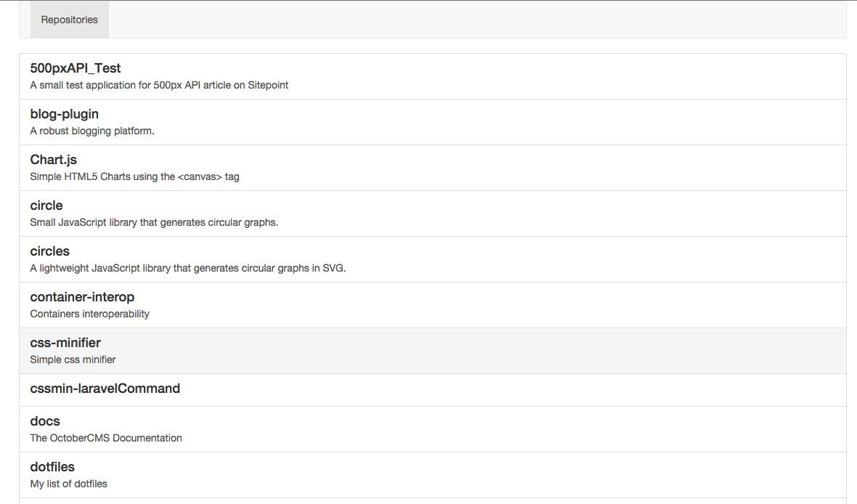Open the 500pxAPI_Test repository
This screenshot has height=504, width=857.
(x=76, y=68)
